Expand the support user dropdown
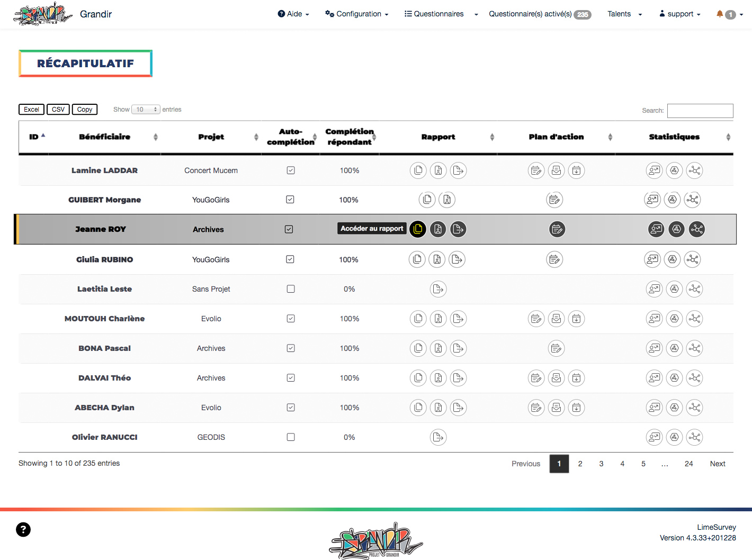This screenshot has width=752, height=560. [680, 14]
